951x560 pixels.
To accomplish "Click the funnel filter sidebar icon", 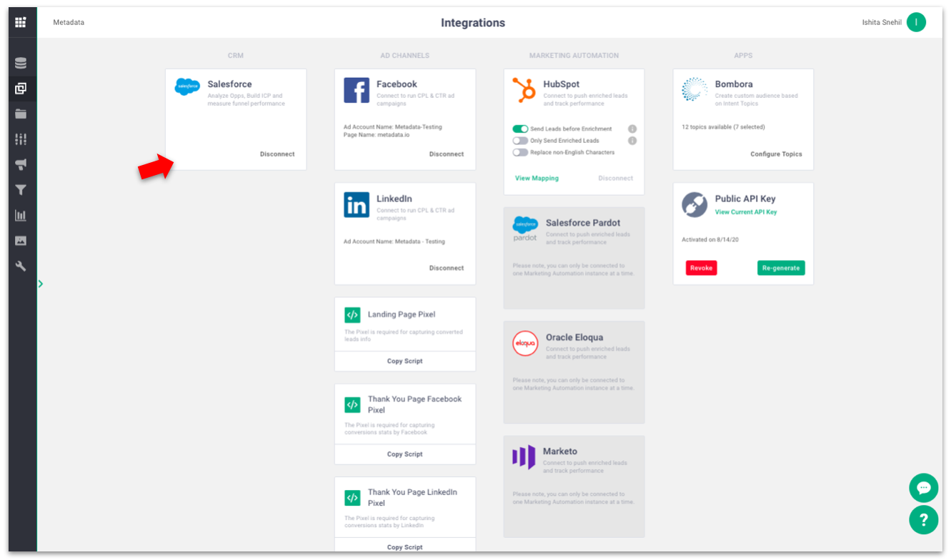I will [21, 190].
